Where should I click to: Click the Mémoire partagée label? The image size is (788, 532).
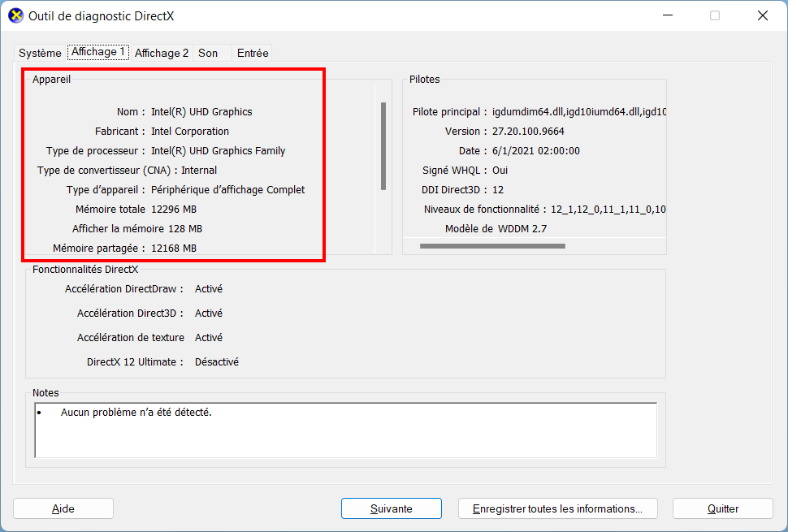[98, 249]
